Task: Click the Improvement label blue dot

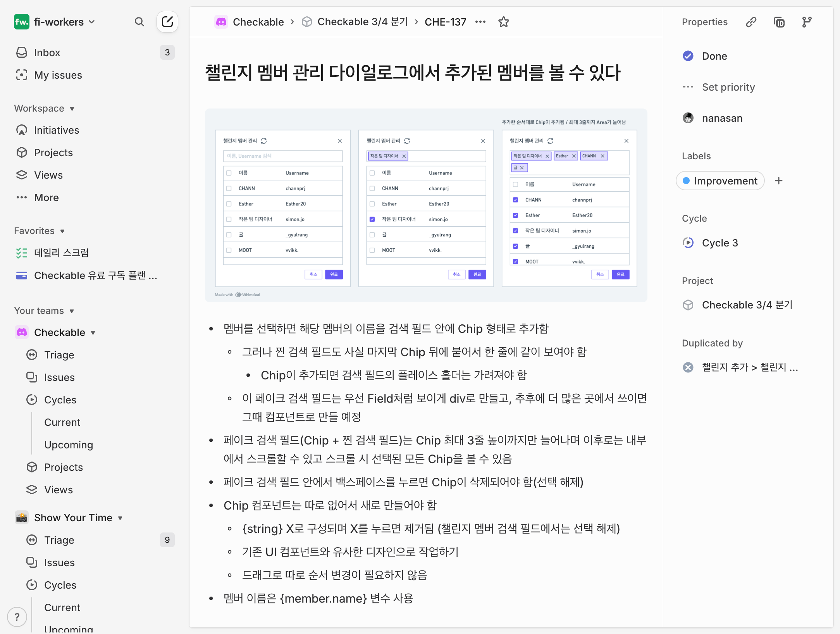Action: tap(686, 181)
